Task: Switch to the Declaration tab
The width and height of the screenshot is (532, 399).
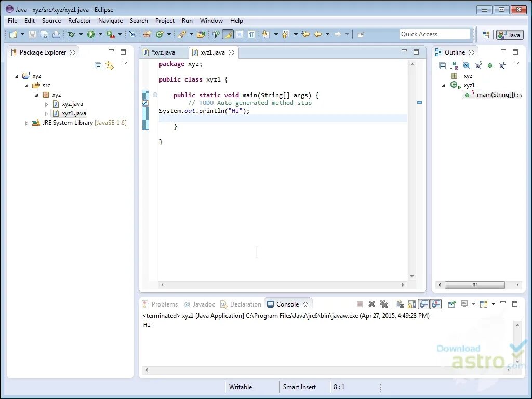Action: (x=241, y=304)
